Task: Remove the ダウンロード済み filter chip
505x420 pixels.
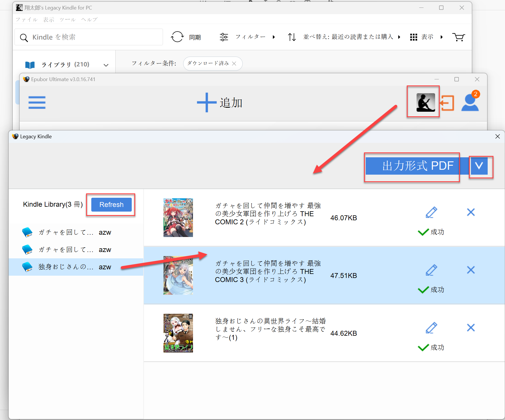Action: [234, 64]
